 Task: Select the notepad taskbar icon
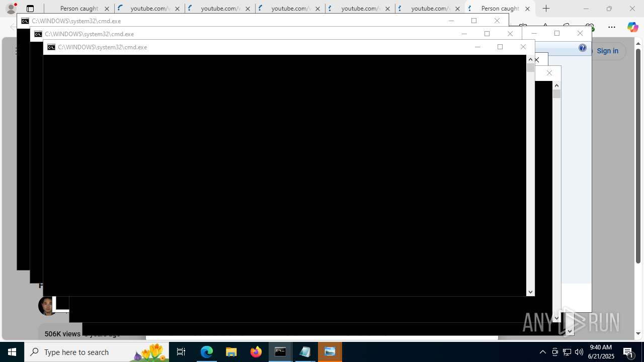click(305, 352)
